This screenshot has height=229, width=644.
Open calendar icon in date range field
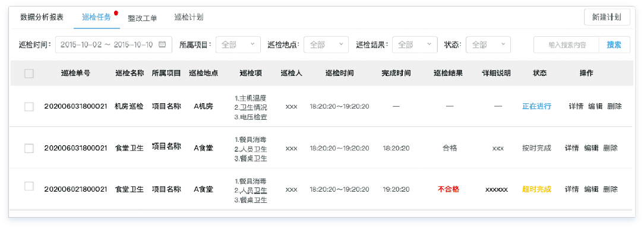(x=162, y=44)
